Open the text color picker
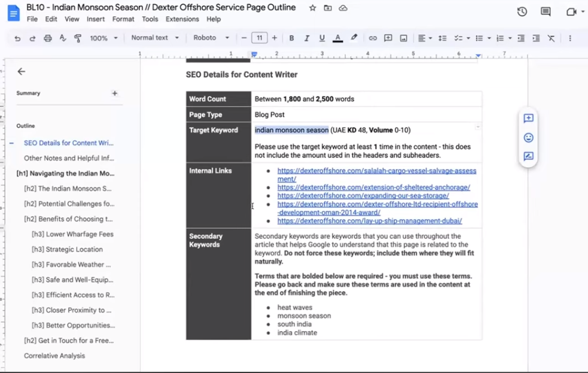588x373 pixels. click(x=338, y=38)
